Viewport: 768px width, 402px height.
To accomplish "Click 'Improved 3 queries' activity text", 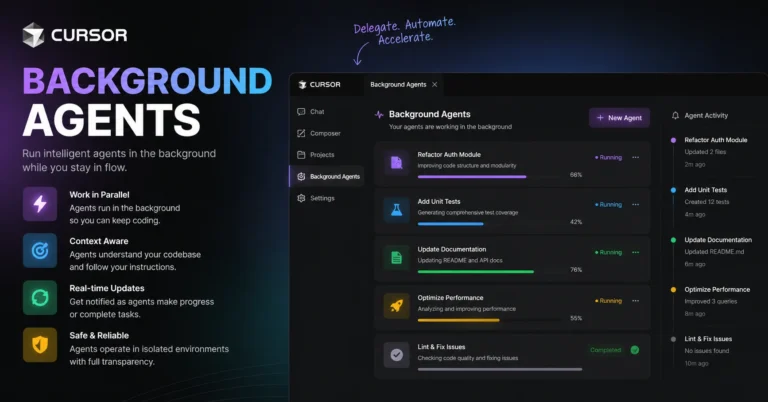I will coord(710,301).
